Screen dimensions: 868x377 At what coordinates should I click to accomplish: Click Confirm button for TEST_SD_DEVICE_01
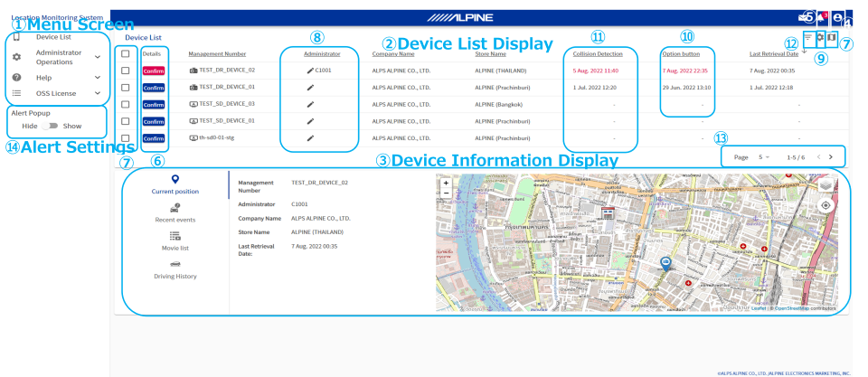[154, 121]
